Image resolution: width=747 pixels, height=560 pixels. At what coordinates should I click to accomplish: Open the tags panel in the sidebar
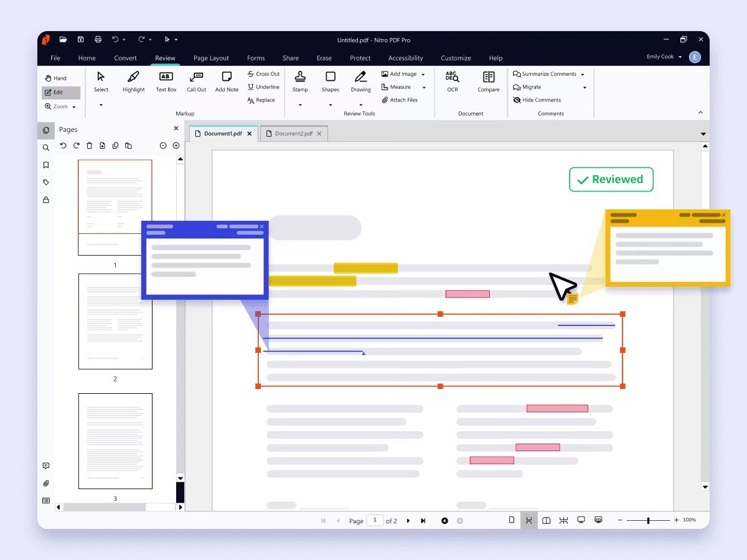46,182
